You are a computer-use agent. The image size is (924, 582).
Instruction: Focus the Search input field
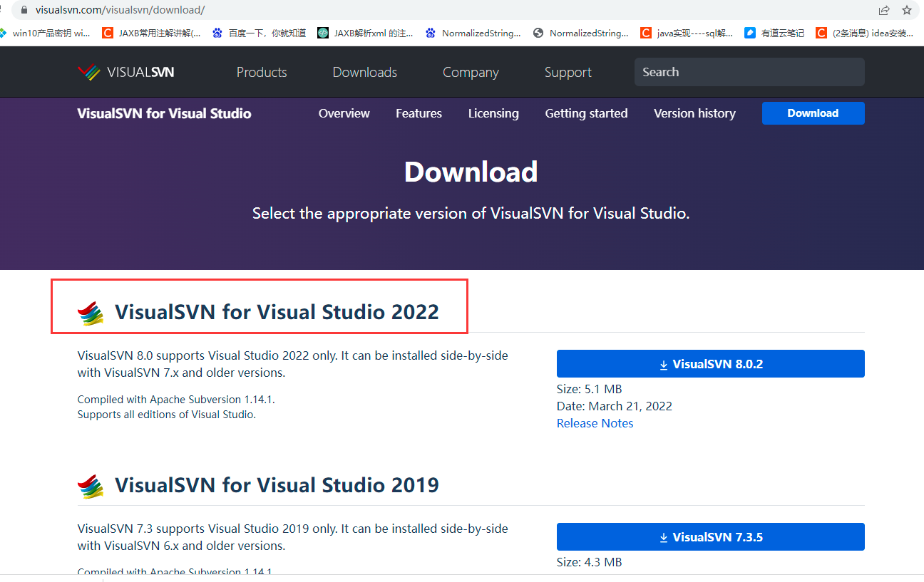[749, 72]
